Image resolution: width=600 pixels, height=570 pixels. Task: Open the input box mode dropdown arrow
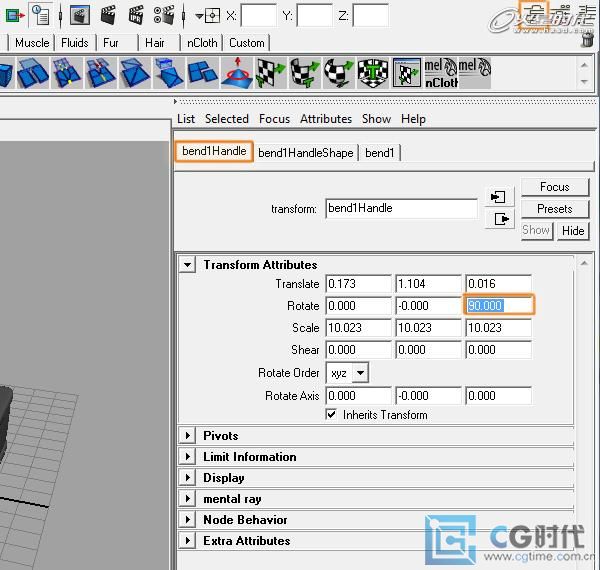coord(199,16)
